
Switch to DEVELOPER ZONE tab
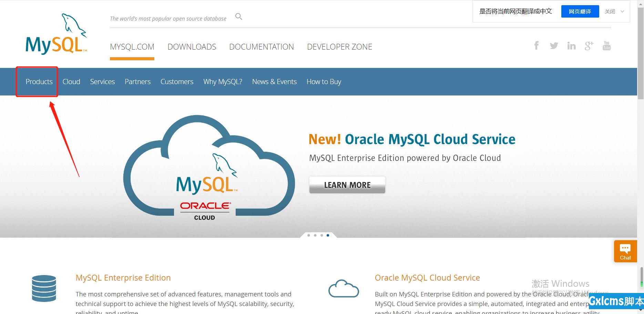point(339,47)
